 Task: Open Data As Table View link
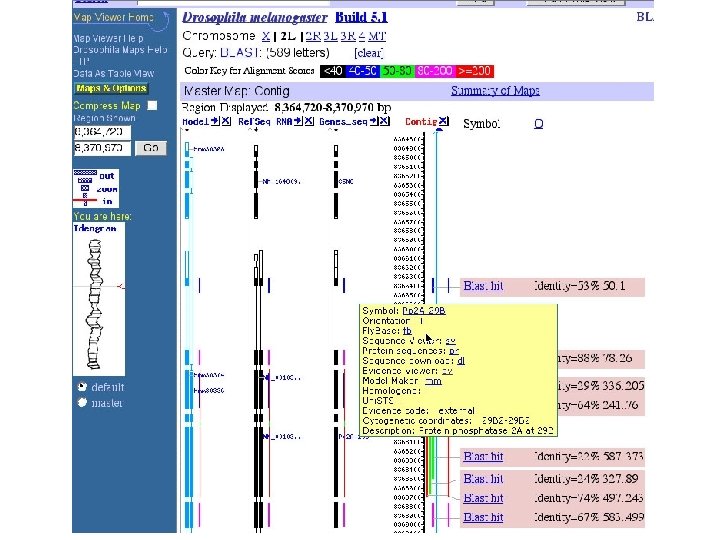[x=114, y=73]
